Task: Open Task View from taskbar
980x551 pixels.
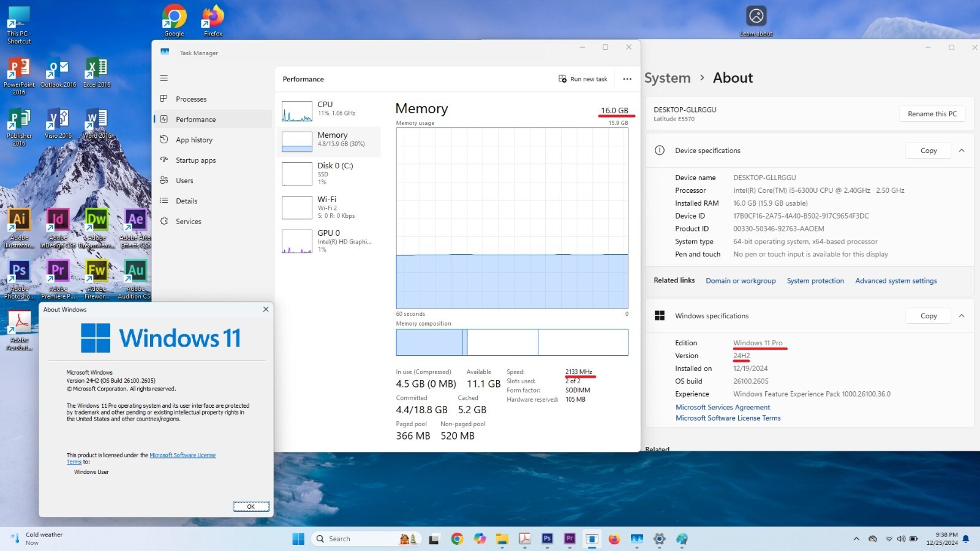Action: [434, 539]
